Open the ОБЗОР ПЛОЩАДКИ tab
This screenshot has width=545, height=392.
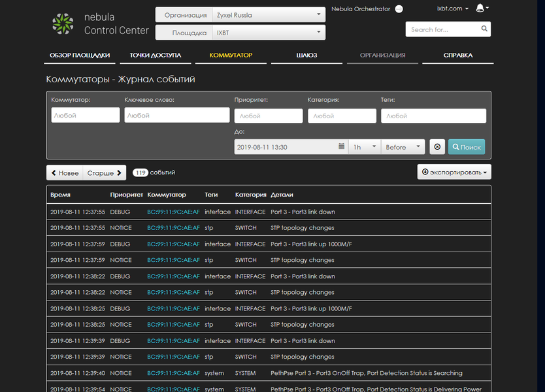80,56
